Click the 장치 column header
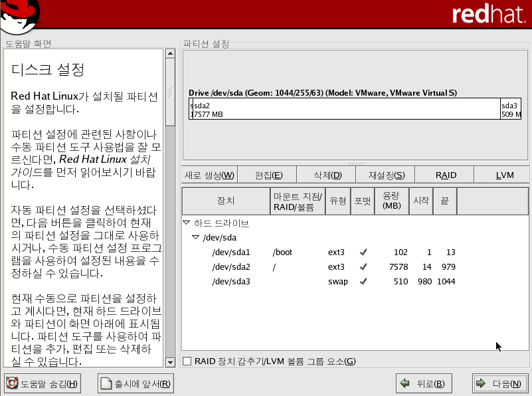532x396 pixels. [x=226, y=201]
